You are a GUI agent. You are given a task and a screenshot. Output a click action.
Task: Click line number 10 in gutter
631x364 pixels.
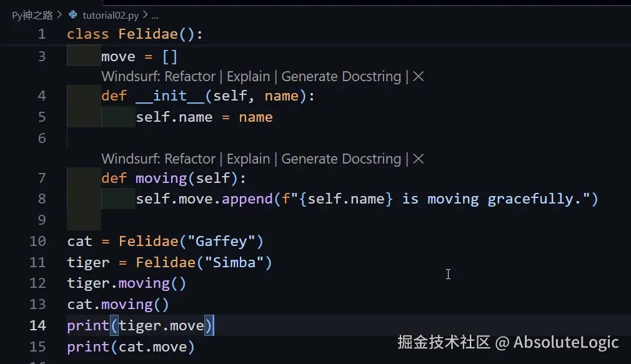click(38, 242)
